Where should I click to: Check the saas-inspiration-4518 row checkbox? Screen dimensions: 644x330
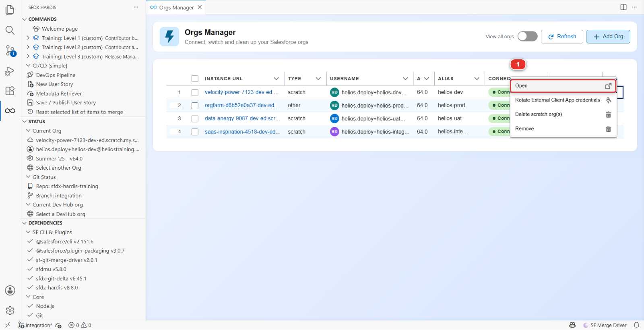(x=195, y=132)
